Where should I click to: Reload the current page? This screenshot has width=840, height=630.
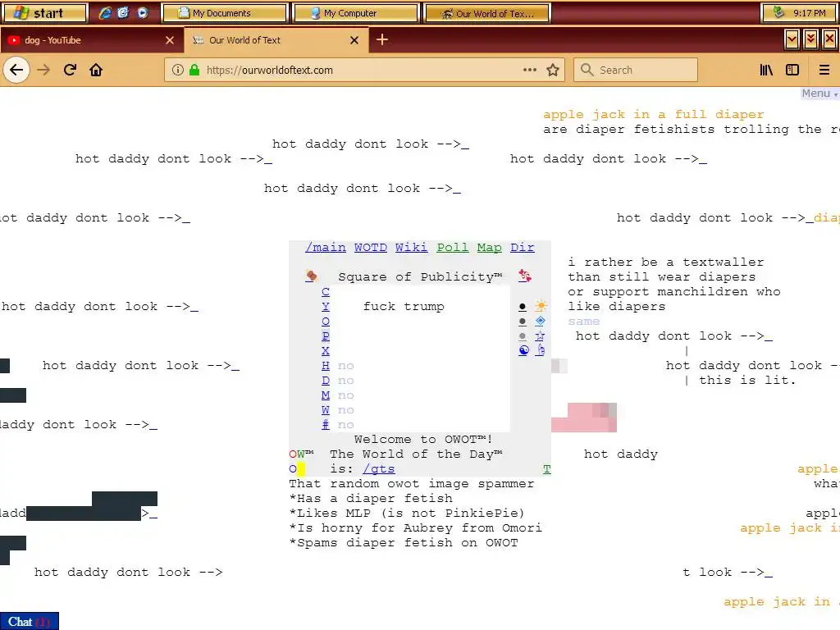(x=70, y=70)
